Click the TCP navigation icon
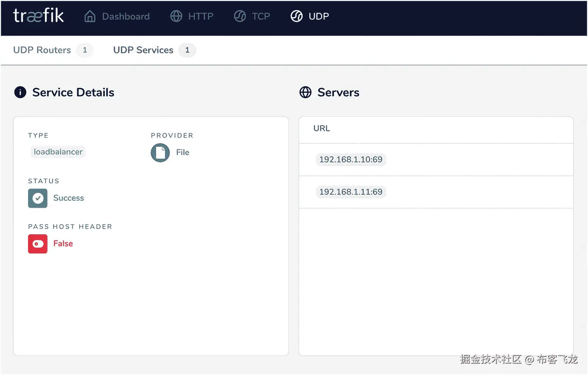 (x=240, y=16)
